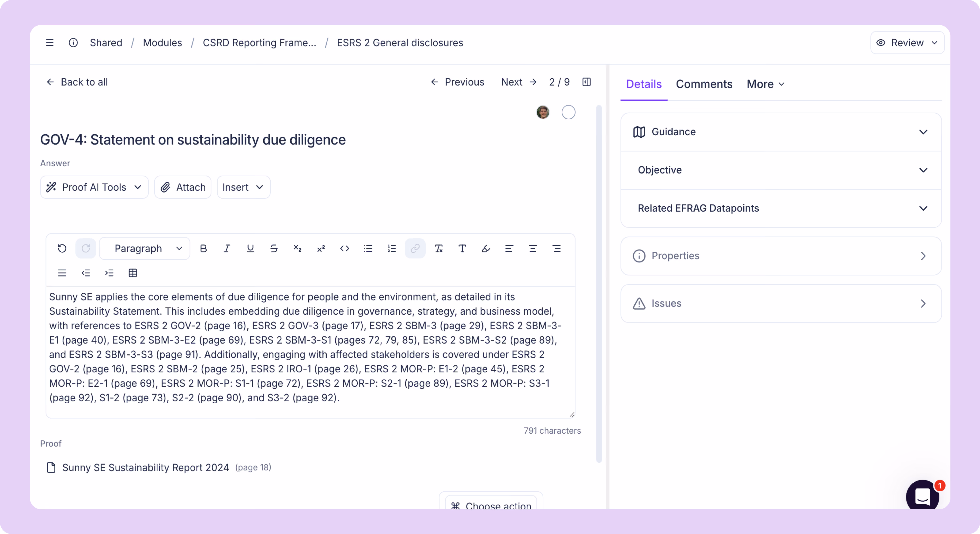This screenshot has height=534, width=980.
Task: Open the Paragraph style dropdown
Action: (x=144, y=248)
